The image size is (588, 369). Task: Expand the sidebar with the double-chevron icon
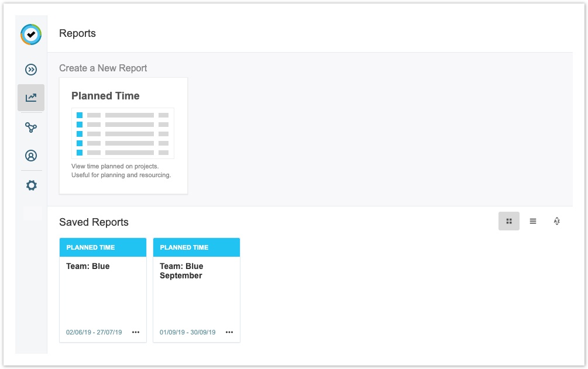coord(31,70)
